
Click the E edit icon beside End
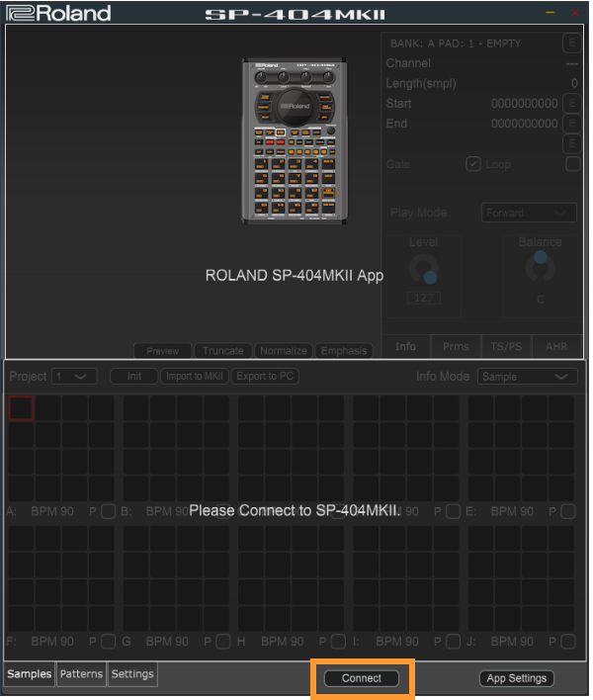pos(571,124)
